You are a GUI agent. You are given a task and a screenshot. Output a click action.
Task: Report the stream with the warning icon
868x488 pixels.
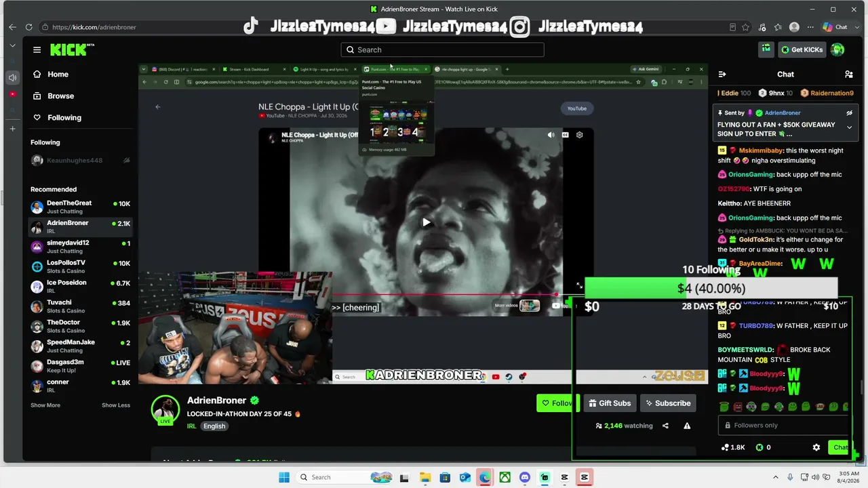tap(687, 426)
